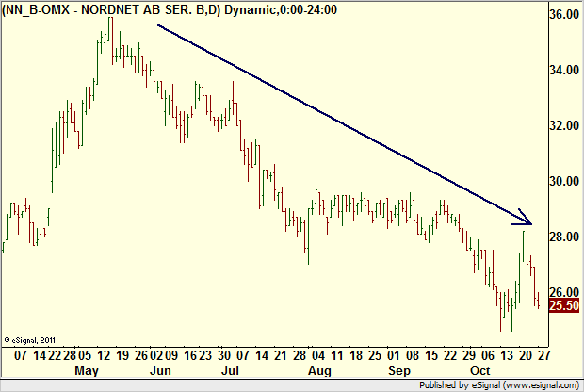This screenshot has width=584, height=392.
Task: Click the 28.00 price axis label
Action: [x=564, y=237]
